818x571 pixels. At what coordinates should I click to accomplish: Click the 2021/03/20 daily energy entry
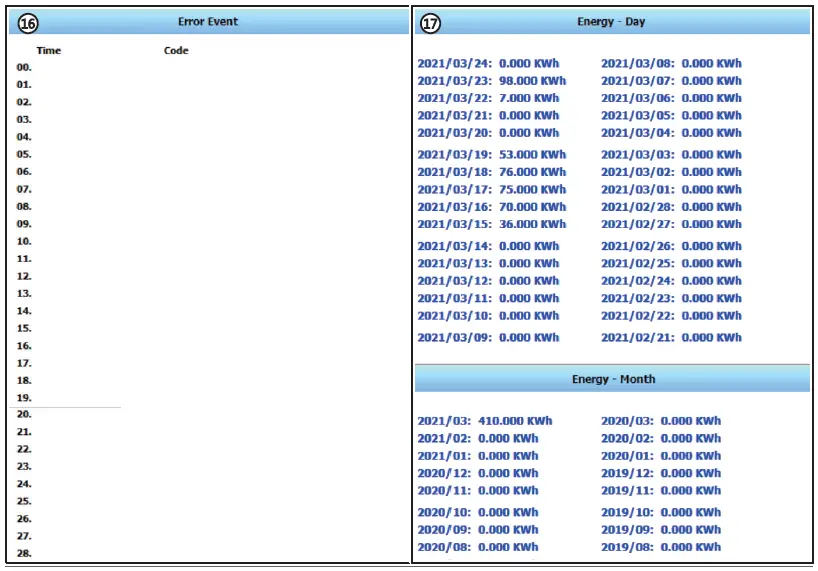pos(488,133)
